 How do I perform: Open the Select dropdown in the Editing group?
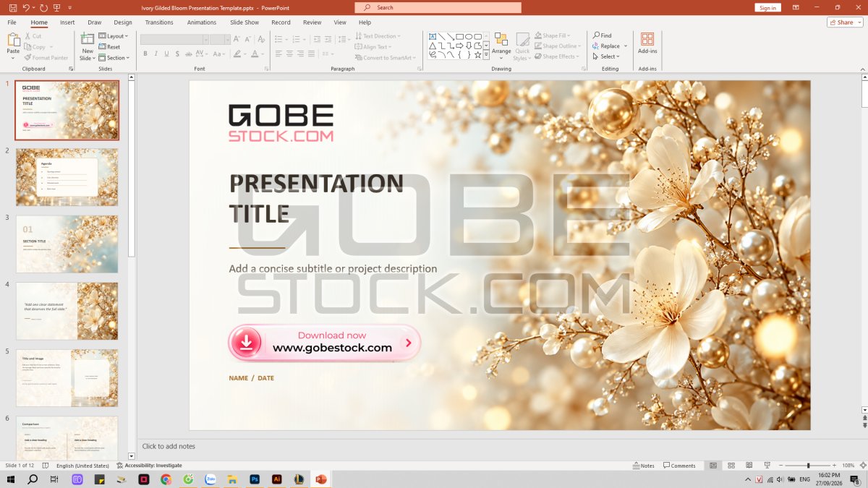click(x=607, y=56)
